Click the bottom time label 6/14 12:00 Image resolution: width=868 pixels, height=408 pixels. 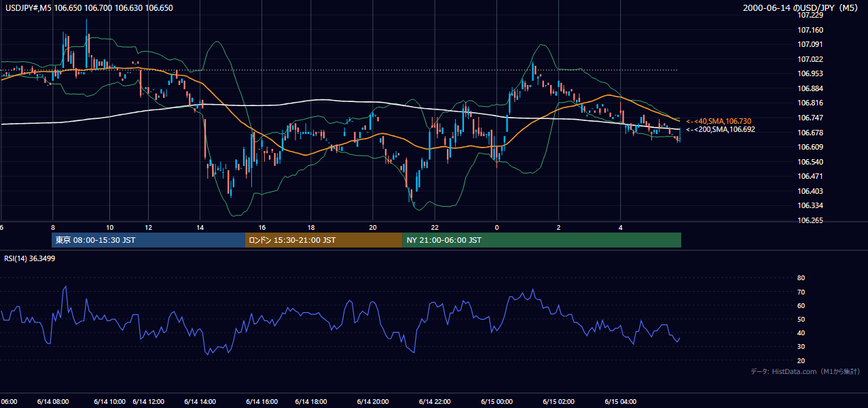(x=149, y=402)
